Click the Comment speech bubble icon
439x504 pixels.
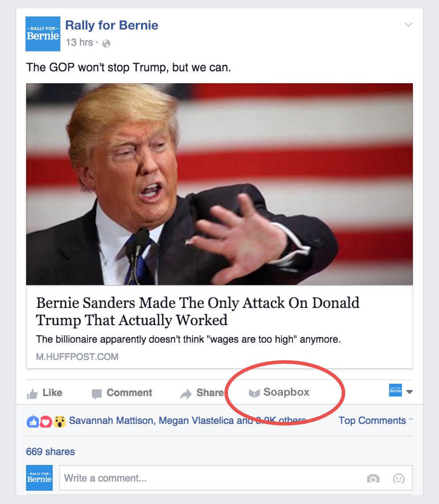[x=97, y=393]
